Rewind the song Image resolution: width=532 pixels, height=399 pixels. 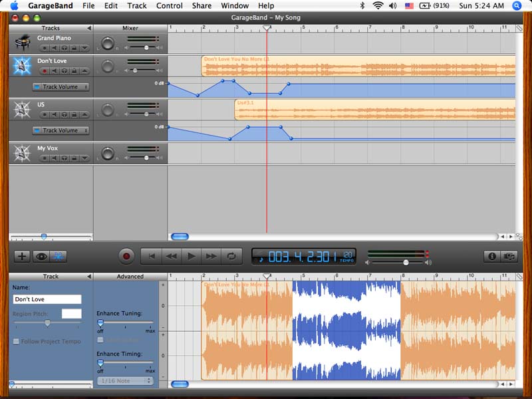coord(172,256)
